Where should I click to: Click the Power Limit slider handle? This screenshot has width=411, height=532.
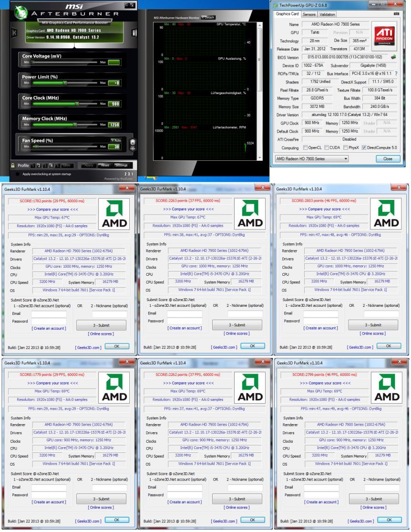(65, 83)
